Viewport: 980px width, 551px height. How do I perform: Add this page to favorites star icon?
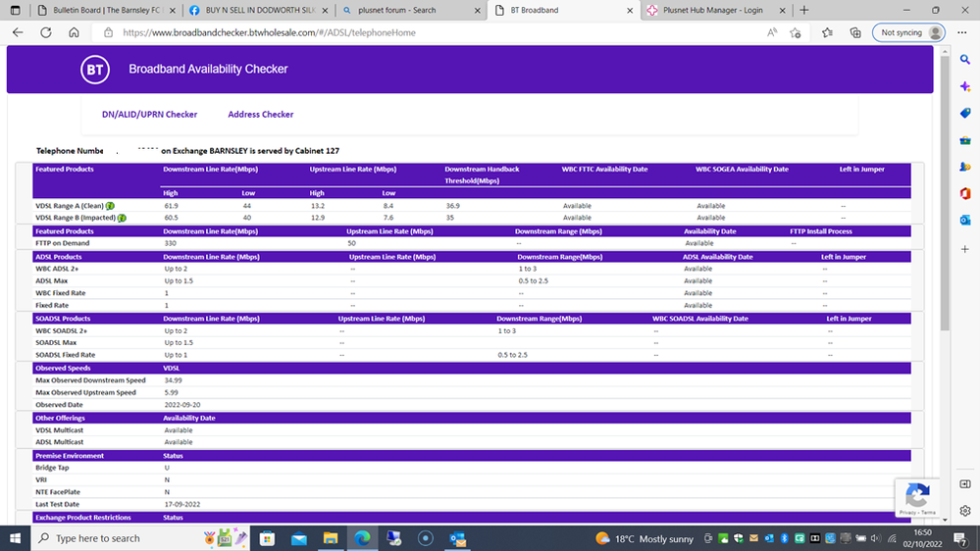coord(796,32)
